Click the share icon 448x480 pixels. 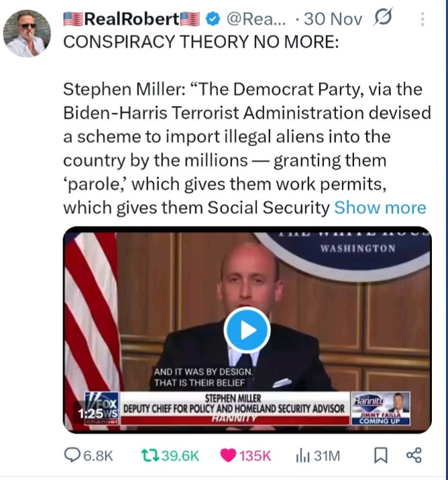coord(414,455)
